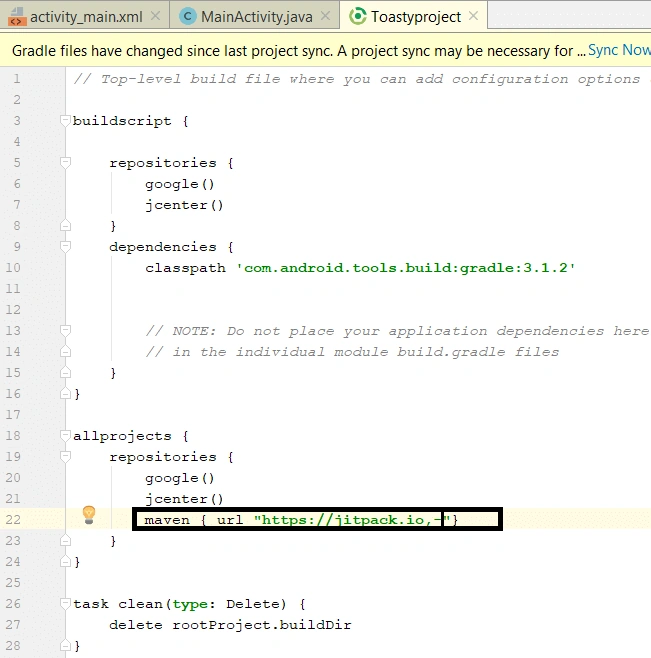Click 'jcenter()' on line 21

184,499
